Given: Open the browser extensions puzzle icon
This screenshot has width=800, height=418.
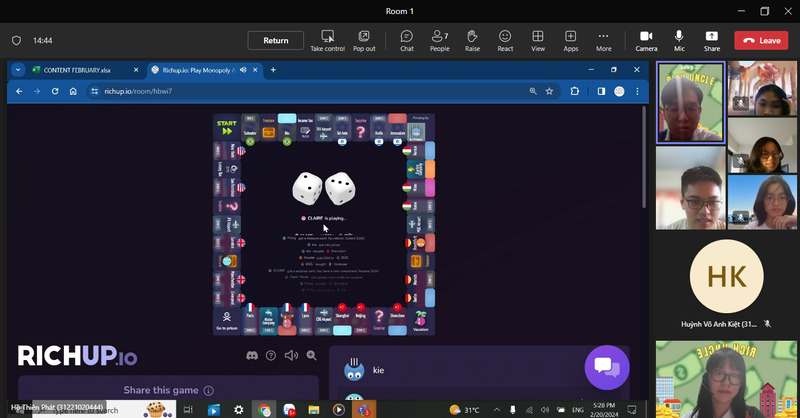Looking at the screenshot, I should click(574, 91).
